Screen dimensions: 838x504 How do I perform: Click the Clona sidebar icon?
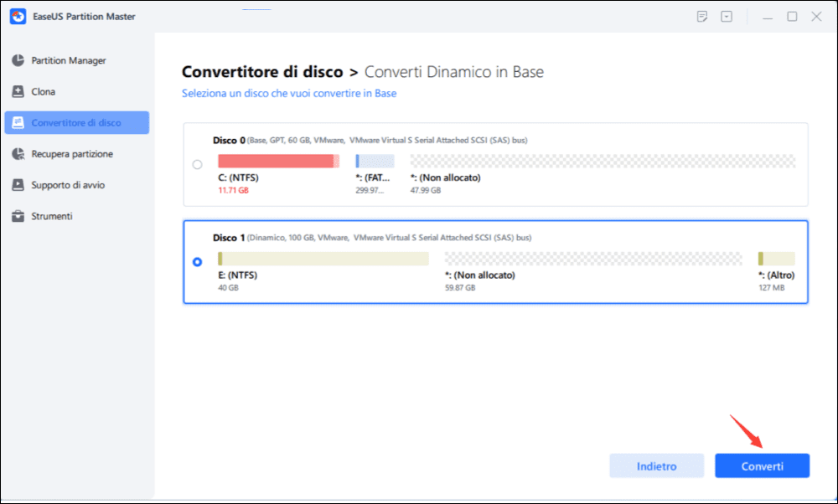(18, 91)
